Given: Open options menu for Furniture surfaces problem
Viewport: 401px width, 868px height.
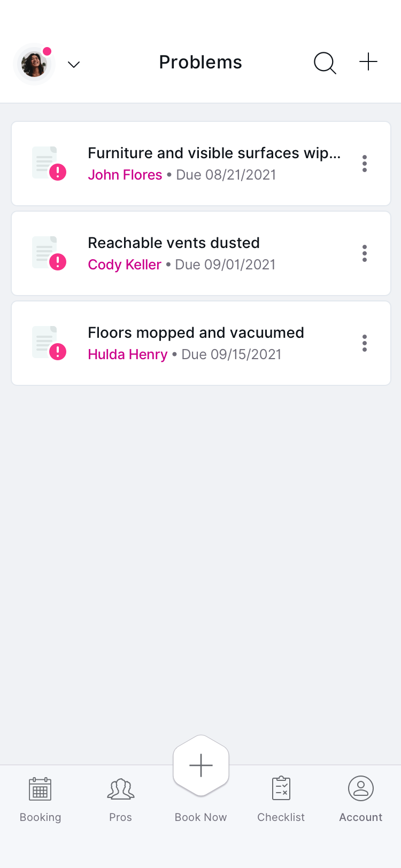Looking at the screenshot, I should click(365, 164).
